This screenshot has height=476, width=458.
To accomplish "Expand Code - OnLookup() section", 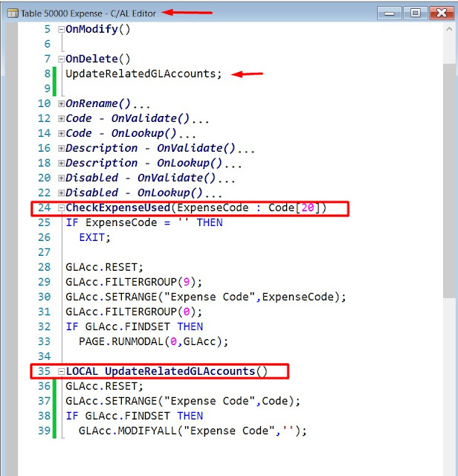I will pos(61,134).
